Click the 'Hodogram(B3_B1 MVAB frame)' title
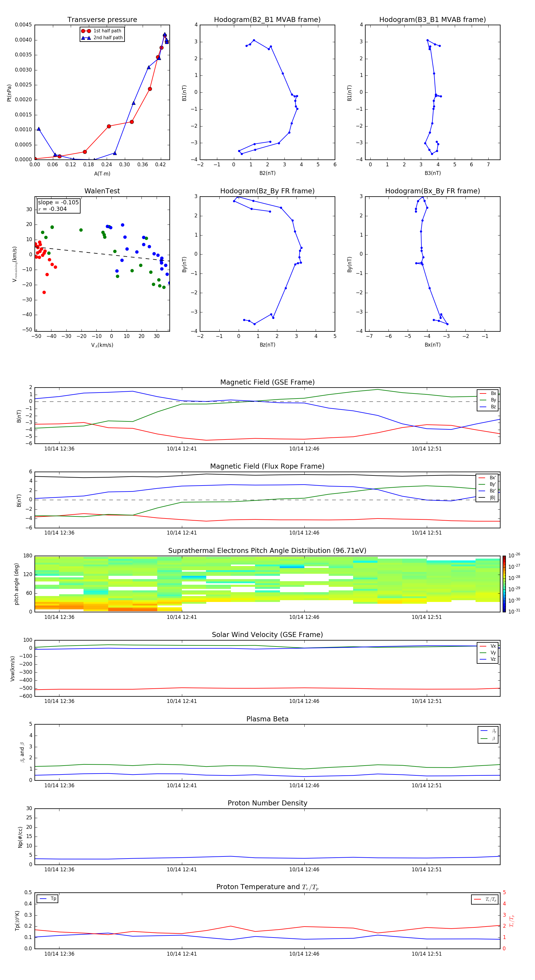Screen dimensions: 535x980 pyautogui.click(x=432, y=19)
